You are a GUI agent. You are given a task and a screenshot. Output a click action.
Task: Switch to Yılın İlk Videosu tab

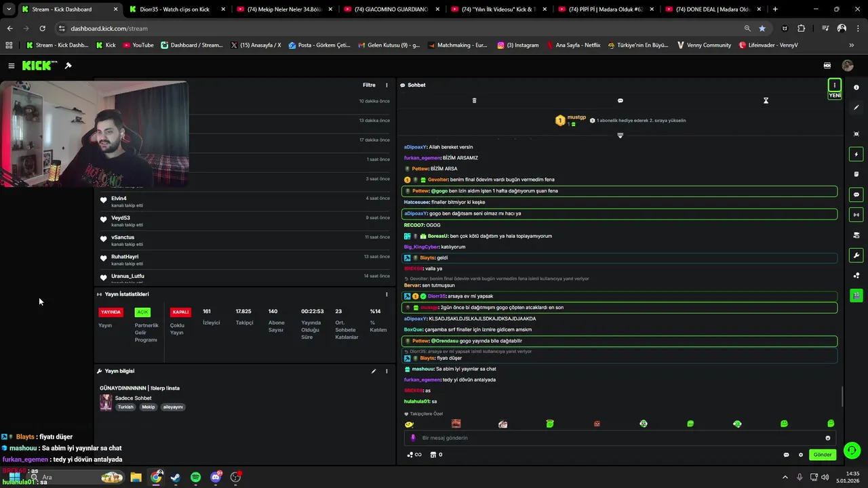click(498, 9)
